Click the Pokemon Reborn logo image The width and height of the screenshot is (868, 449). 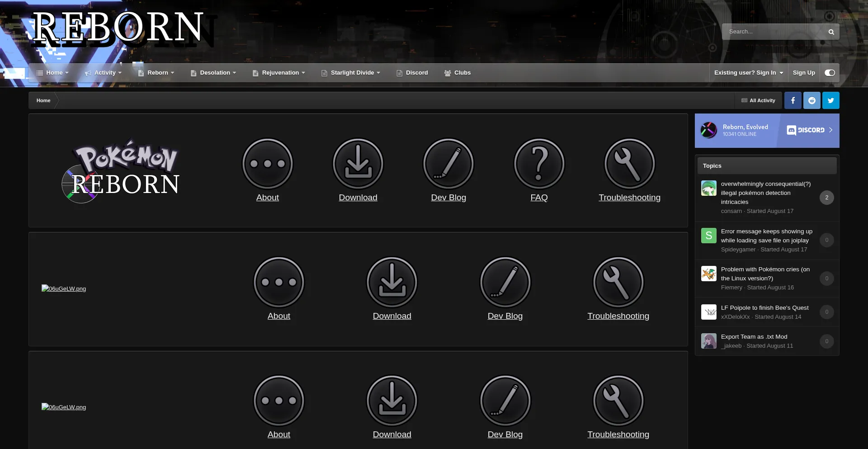click(121, 171)
